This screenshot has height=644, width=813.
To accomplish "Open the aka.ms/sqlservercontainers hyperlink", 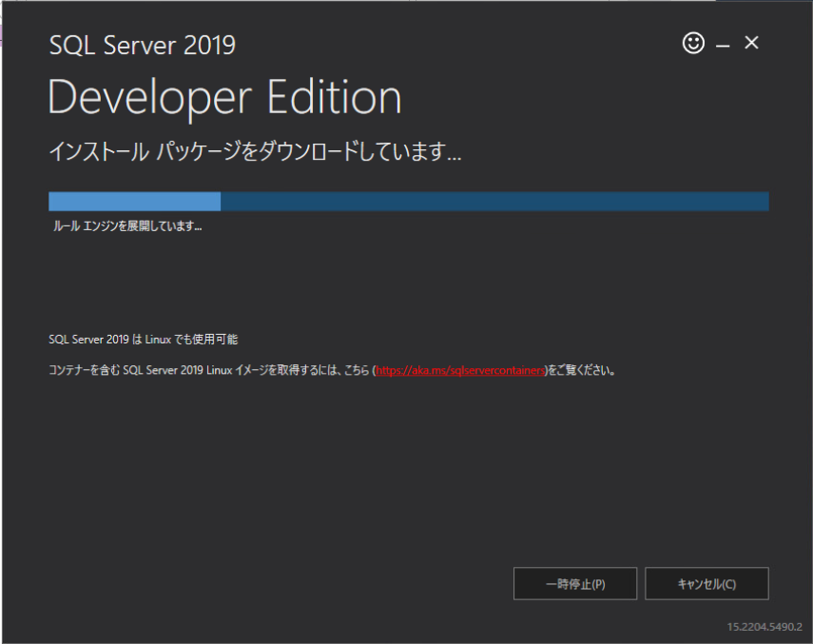I will pyautogui.click(x=460, y=370).
